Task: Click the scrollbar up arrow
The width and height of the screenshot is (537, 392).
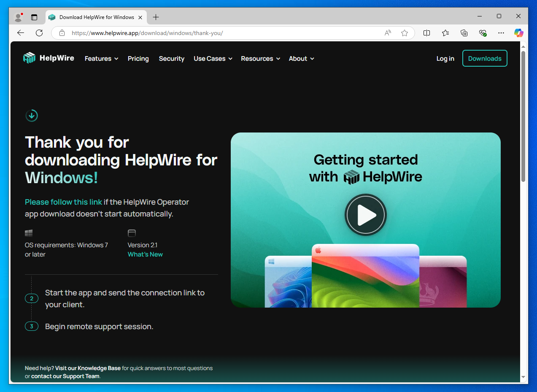Action: point(524,46)
